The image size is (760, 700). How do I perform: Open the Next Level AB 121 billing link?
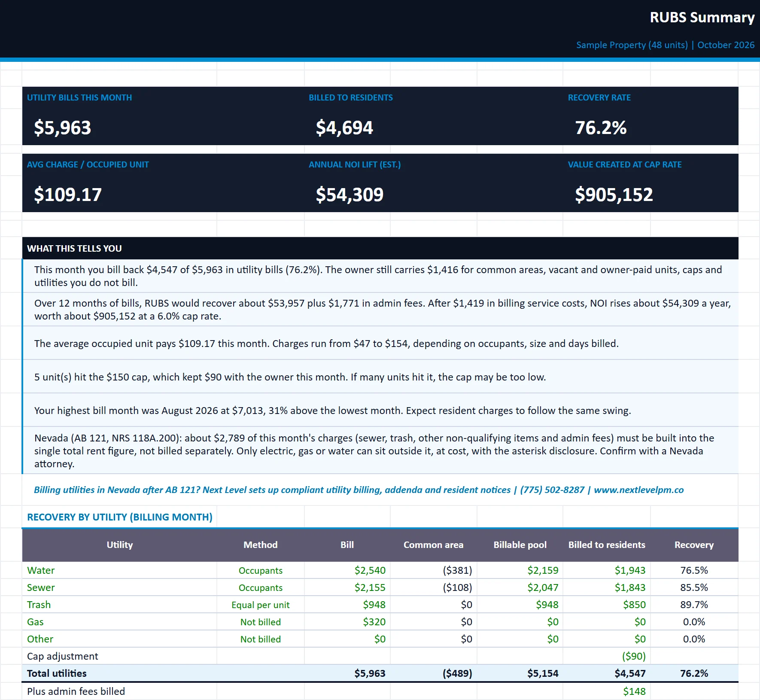[x=359, y=490]
